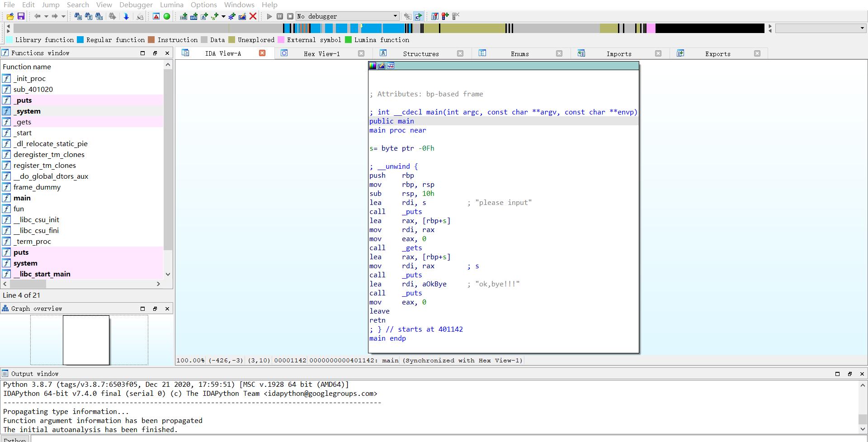This screenshot has width=868, height=442.
Task: Click the Open file toolbar icon
Action: coord(10,16)
